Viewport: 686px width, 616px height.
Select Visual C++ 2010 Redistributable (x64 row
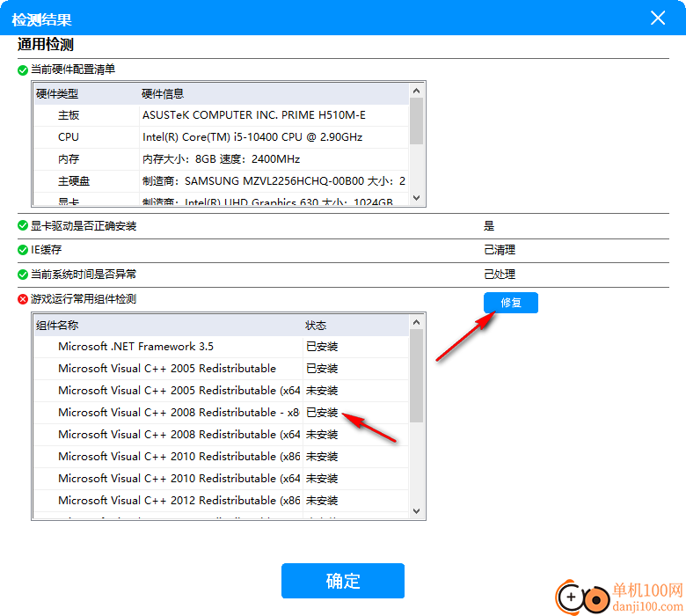pos(222,479)
